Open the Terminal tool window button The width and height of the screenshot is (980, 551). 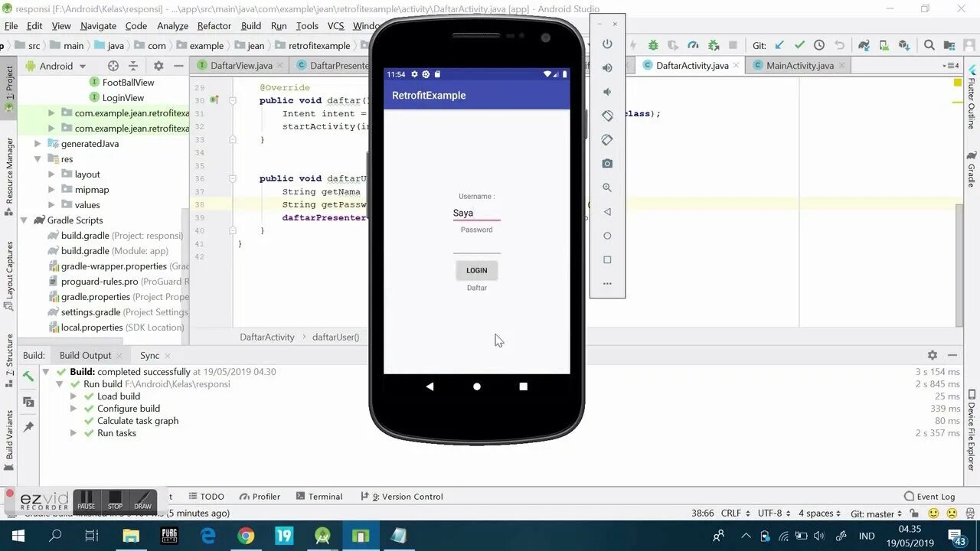click(x=319, y=497)
